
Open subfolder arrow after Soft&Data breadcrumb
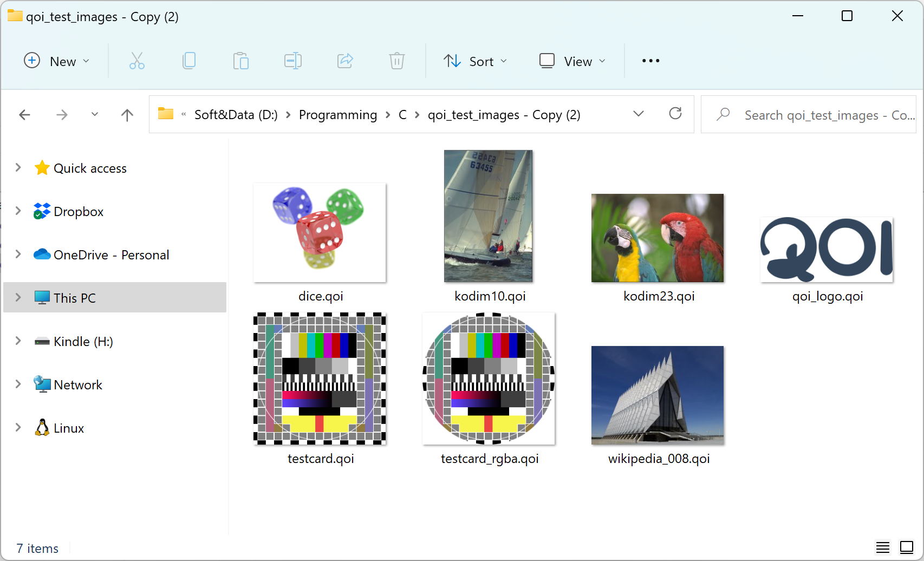click(x=288, y=115)
